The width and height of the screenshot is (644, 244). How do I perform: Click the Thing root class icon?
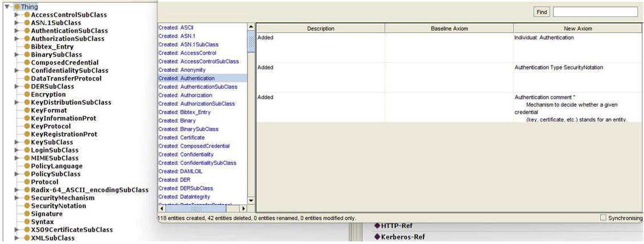pos(17,7)
